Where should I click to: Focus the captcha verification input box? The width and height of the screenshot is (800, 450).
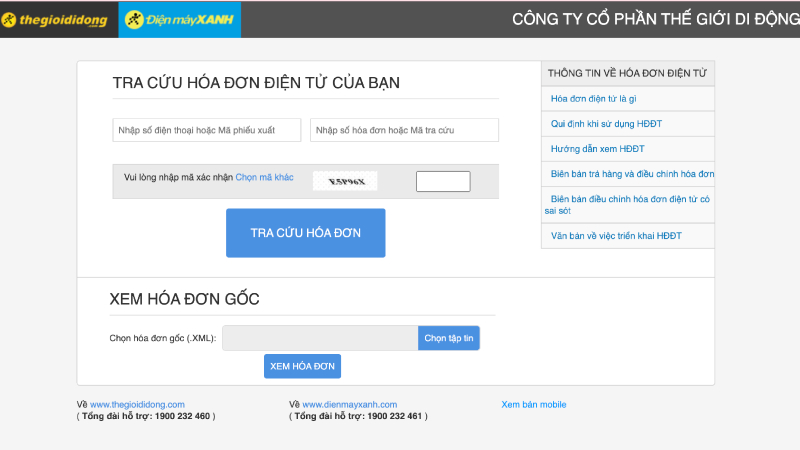443,182
